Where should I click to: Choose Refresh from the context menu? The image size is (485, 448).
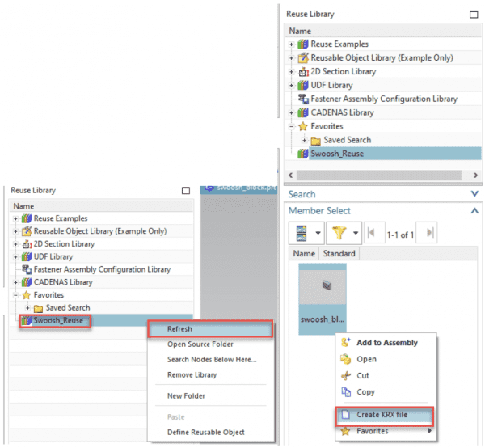tap(210, 329)
